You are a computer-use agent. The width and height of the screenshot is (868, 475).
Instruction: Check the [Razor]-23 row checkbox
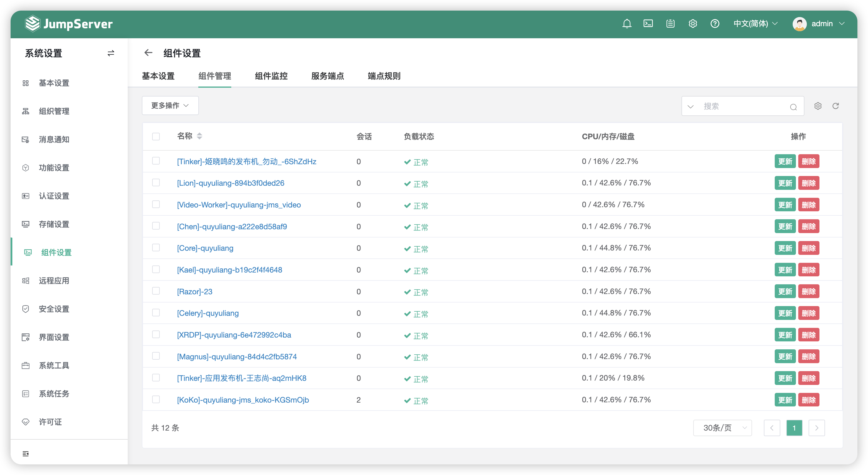[x=156, y=291]
